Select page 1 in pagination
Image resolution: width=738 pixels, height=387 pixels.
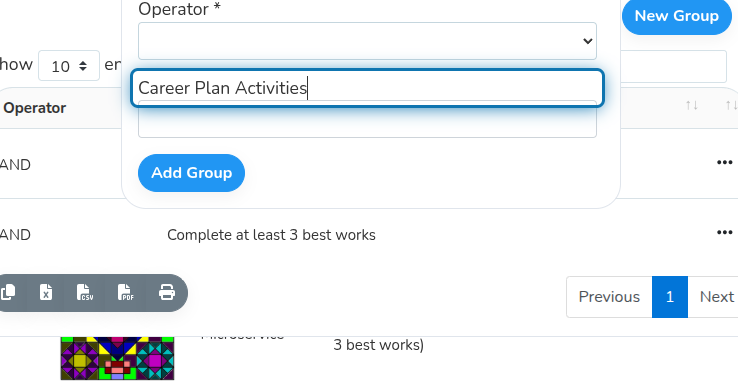click(x=670, y=297)
